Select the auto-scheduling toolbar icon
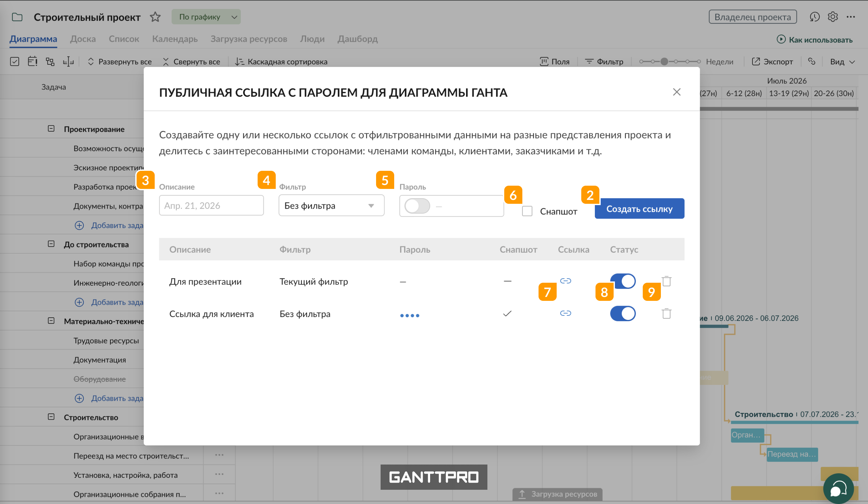The height and width of the screenshot is (504, 868). coord(69,61)
